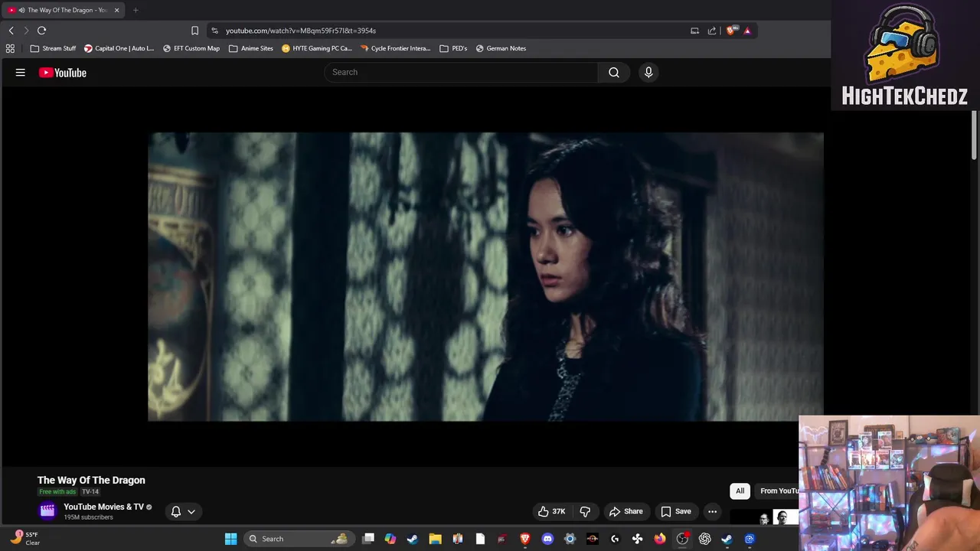Open Discord from the taskbar
This screenshot has height=551, width=980.
point(547,539)
